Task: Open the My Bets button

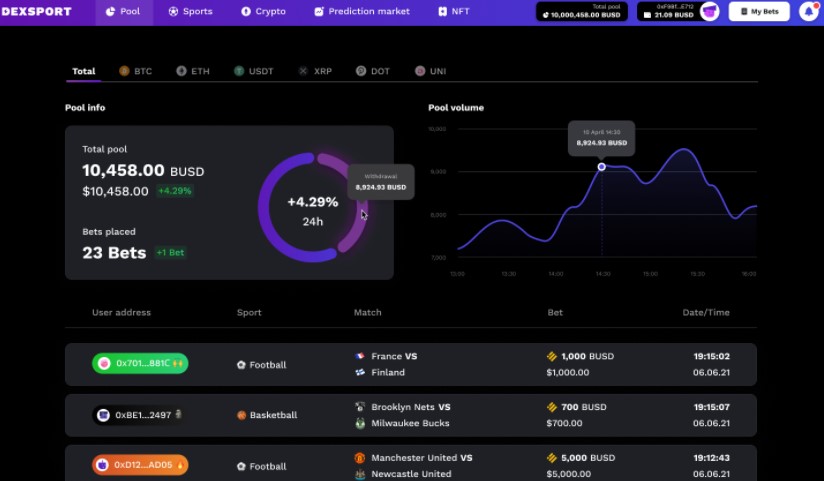Action: pyautogui.click(x=759, y=12)
